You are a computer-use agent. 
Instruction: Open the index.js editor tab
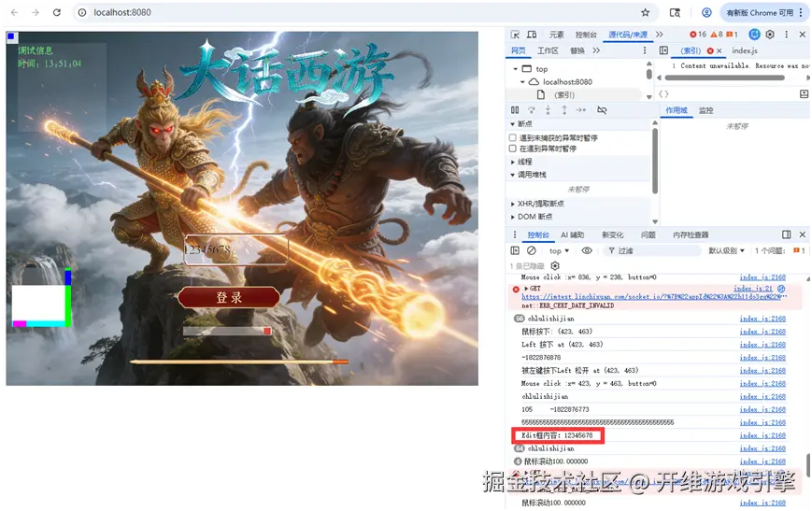tap(745, 50)
